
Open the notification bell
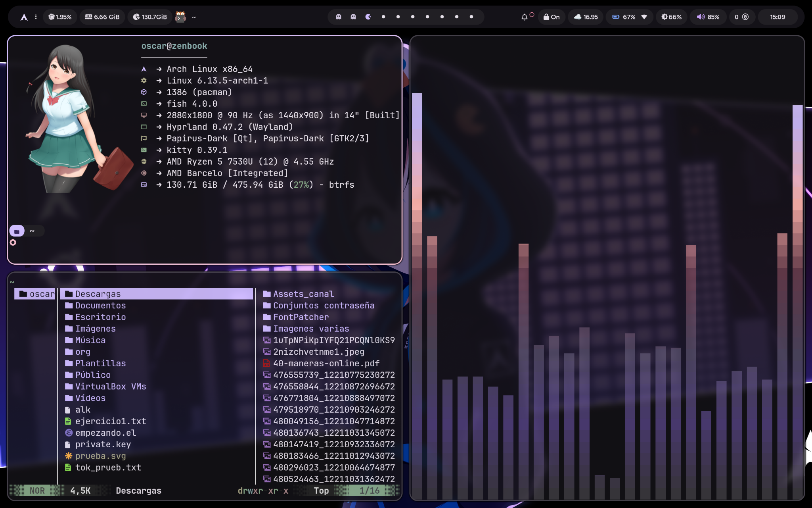[x=525, y=17]
